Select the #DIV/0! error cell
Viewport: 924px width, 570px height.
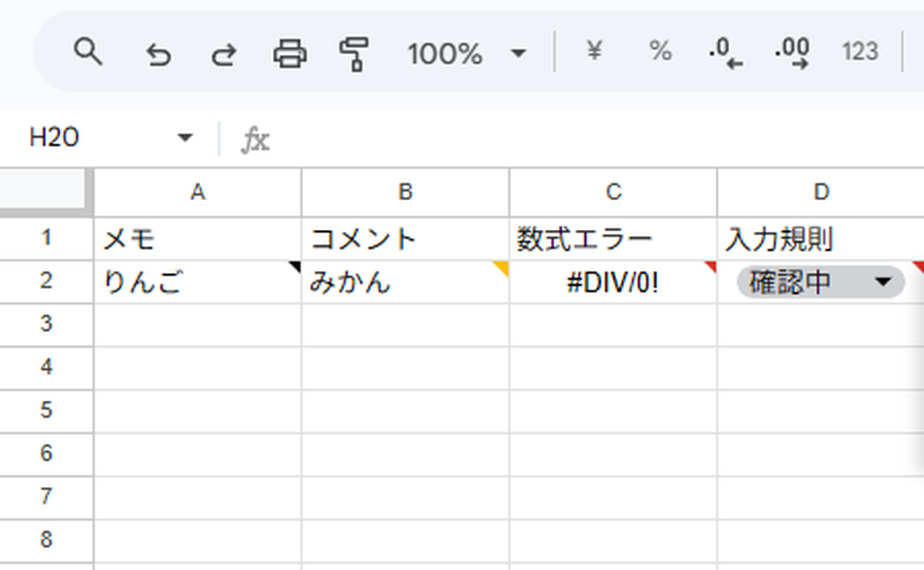tap(614, 282)
